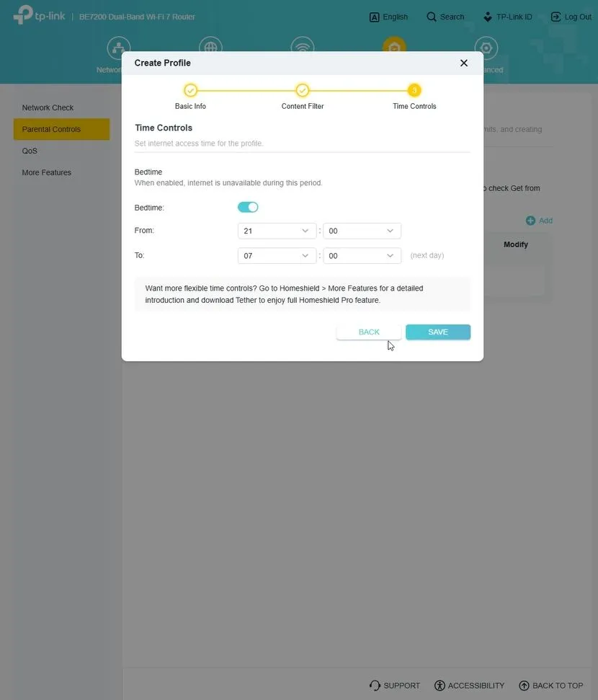This screenshot has height=700, width=598.
Task: Click the Search magnifier icon
Action: coord(432,17)
